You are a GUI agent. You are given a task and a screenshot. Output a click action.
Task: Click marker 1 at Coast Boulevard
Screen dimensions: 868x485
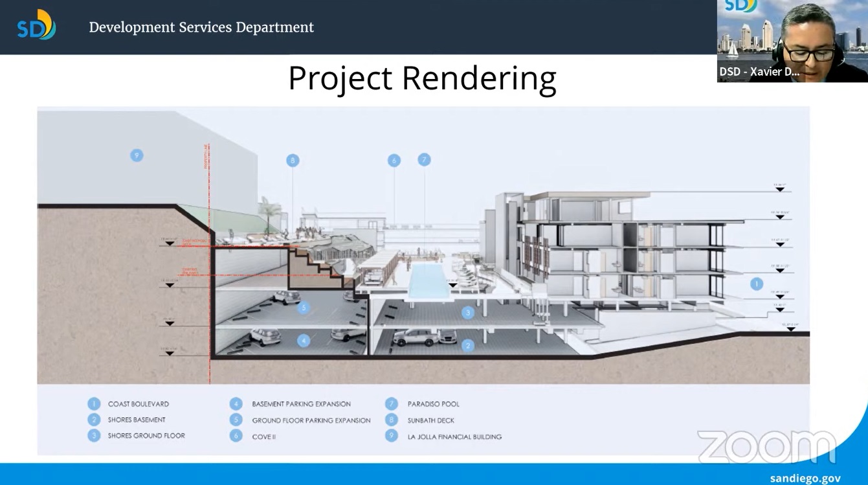[756, 283]
